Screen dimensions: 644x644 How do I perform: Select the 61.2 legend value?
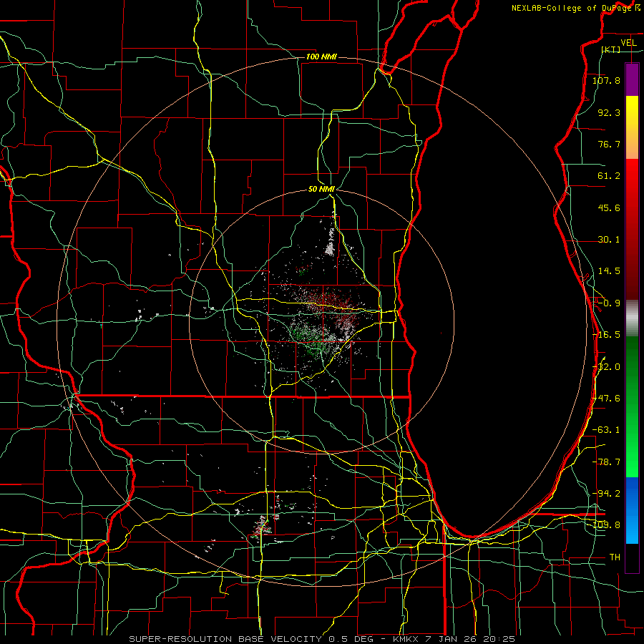point(609,176)
